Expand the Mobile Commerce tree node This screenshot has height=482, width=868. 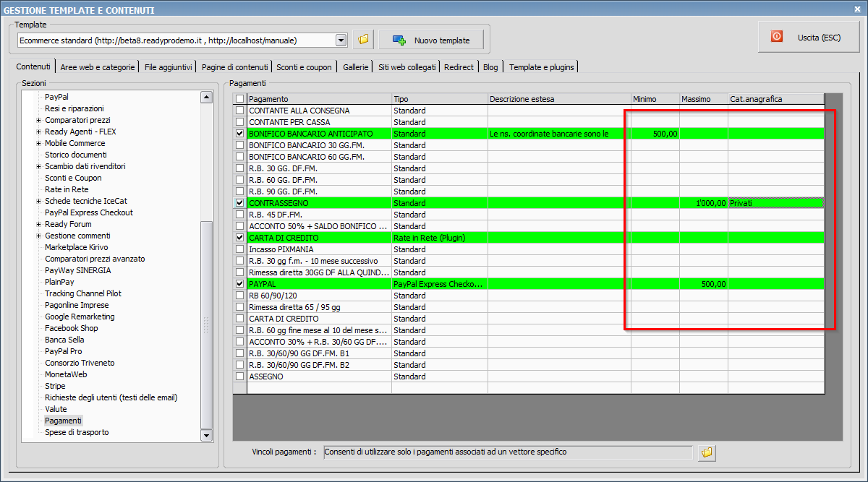coord(38,143)
